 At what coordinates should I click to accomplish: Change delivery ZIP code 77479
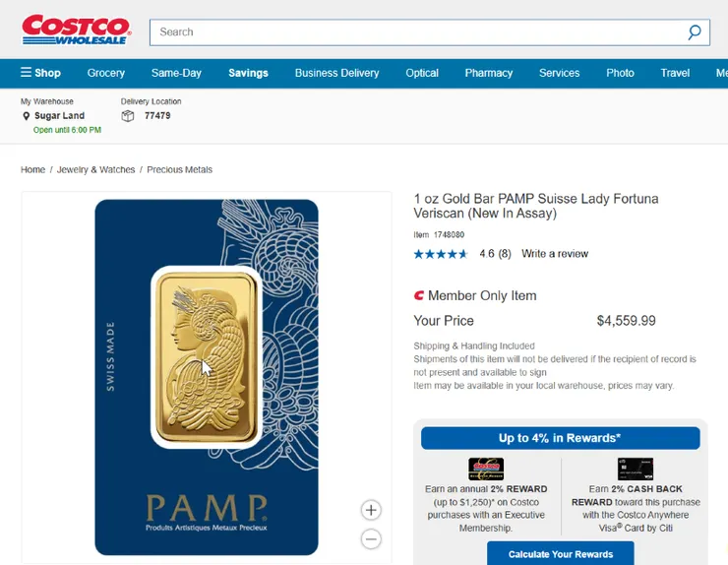(157, 116)
